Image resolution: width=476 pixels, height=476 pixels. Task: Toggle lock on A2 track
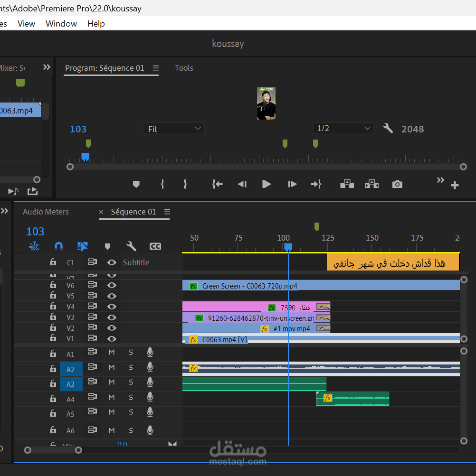[x=53, y=369]
